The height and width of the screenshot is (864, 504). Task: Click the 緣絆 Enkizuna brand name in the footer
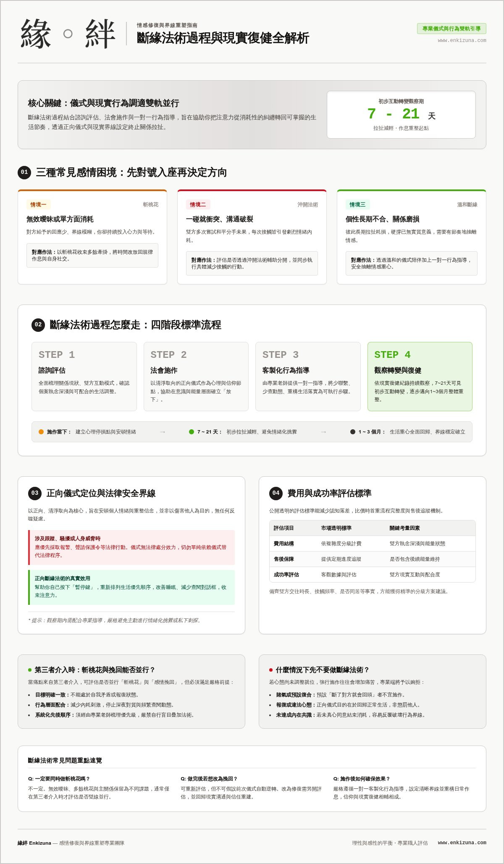click(34, 843)
